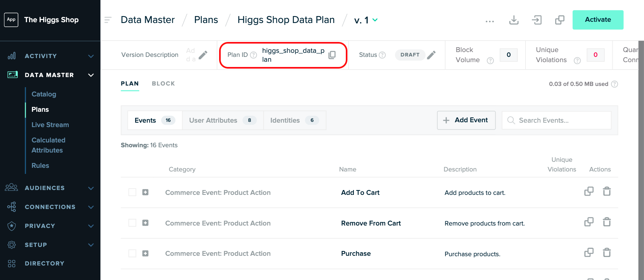Image resolution: width=644 pixels, height=280 pixels.
Task: Select the Remove From Cart row checkbox
Action: [132, 223]
